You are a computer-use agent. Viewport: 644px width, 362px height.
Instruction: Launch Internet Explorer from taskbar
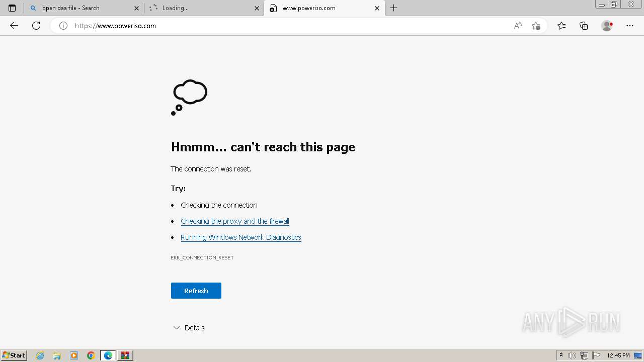coord(40,355)
